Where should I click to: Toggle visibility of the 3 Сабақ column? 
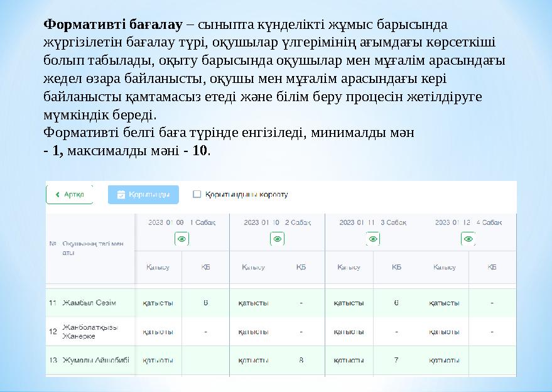click(372, 238)
